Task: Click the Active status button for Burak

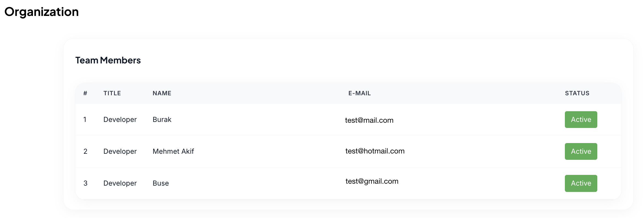Action: (x=581, y=119)
